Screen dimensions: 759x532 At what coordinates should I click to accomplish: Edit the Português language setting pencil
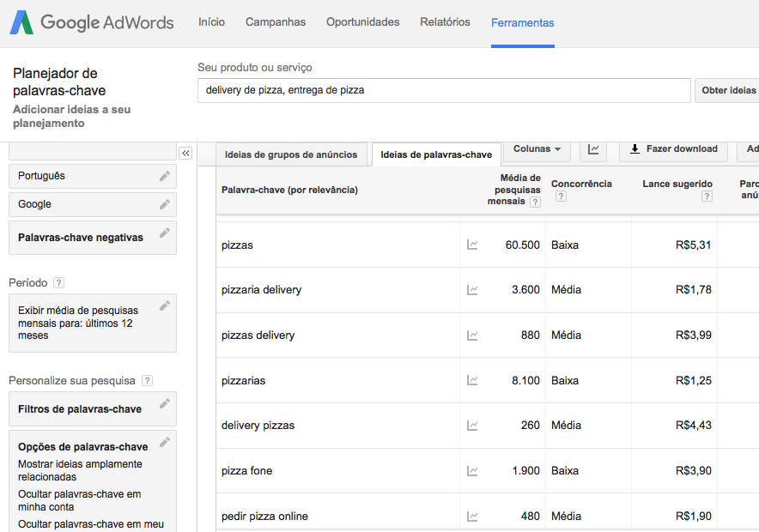164,176
